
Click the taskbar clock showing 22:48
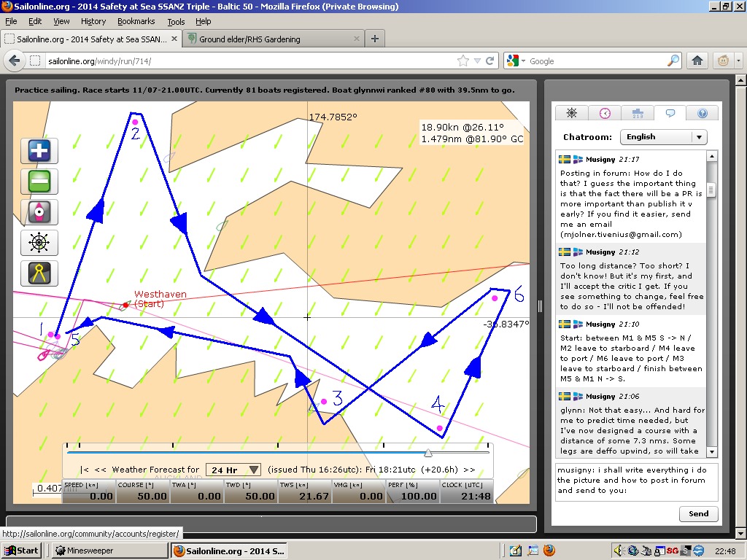pyautogui.click(x=724, y=551)
